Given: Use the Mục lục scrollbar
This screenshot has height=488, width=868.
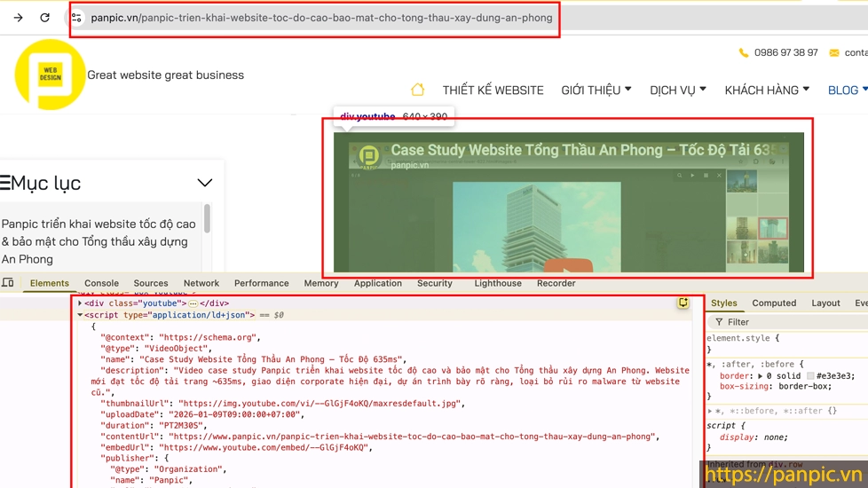Looking at the screenshot, I should (207, 218).
